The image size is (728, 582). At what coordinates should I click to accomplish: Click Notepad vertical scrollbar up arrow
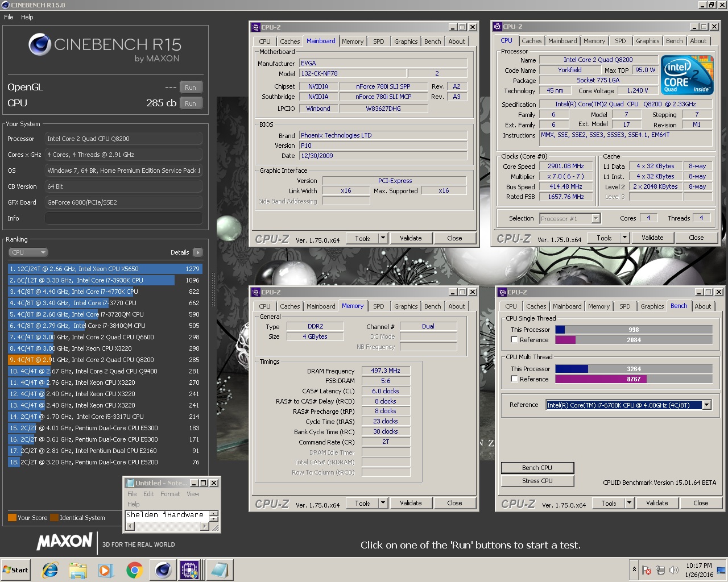click(x=214, y=513)
